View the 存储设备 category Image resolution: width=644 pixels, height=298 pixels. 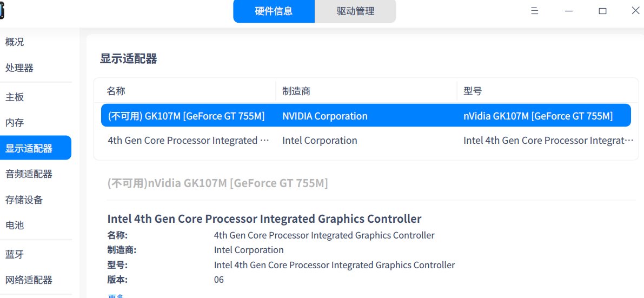click(24, 200)
